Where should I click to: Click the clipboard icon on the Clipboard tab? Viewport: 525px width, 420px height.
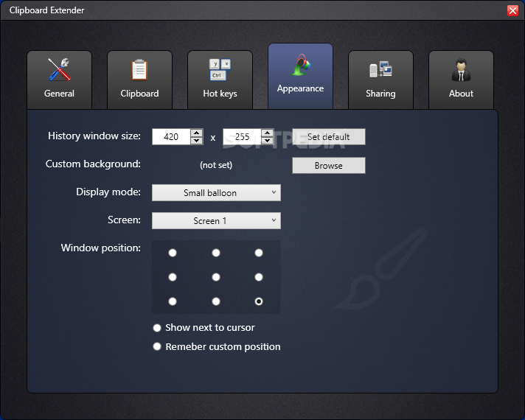coord(139,69)
